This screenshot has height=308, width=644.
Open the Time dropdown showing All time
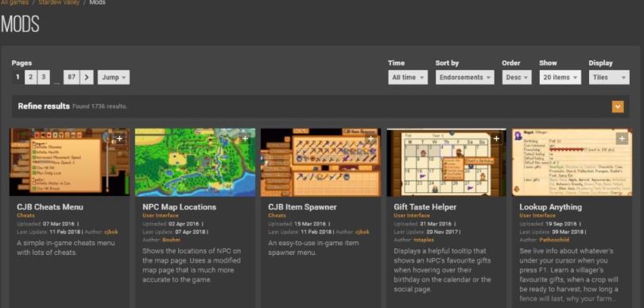click(x=408, y=77)
